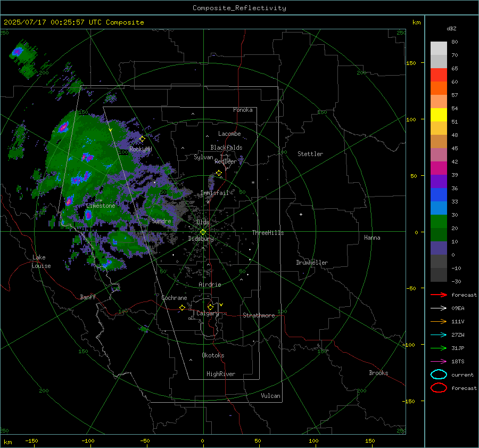Click the RedDeer city label
This screenshot has height=448, width=479.
coord(226,161)
